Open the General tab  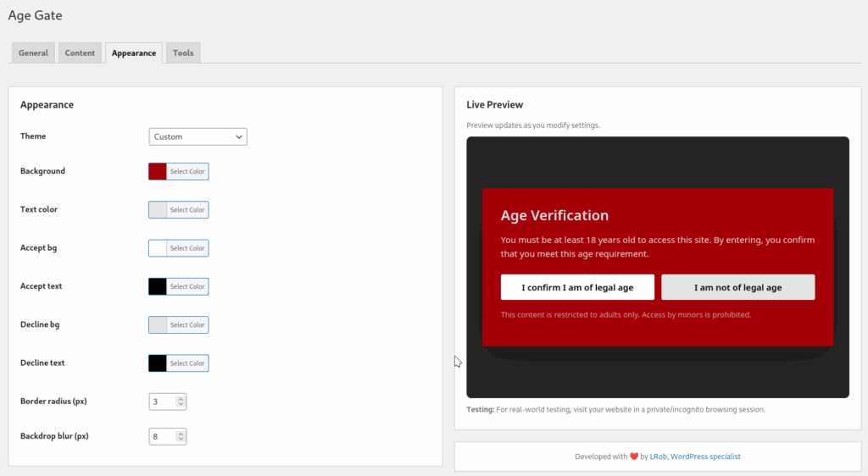pos(33,53)
